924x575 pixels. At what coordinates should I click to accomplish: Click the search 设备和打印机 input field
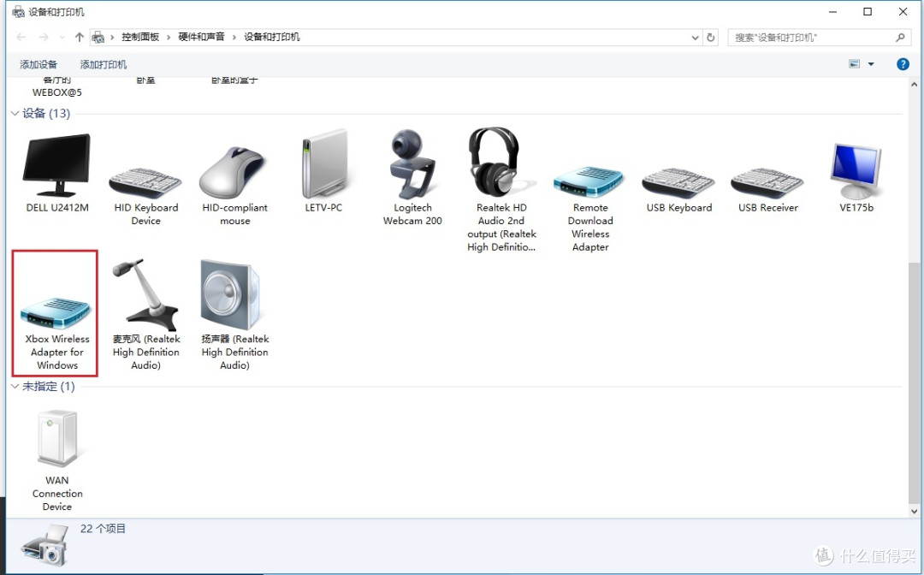(819, 37)
